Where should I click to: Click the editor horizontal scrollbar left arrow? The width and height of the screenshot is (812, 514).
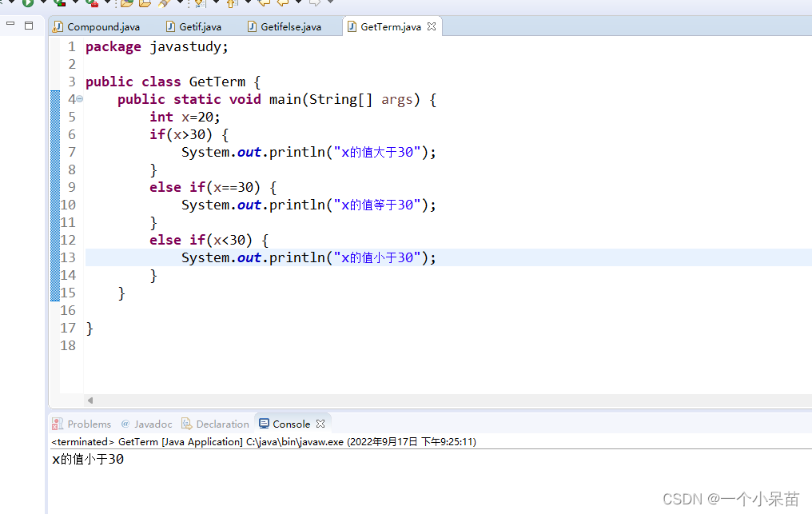coord(90,400)
